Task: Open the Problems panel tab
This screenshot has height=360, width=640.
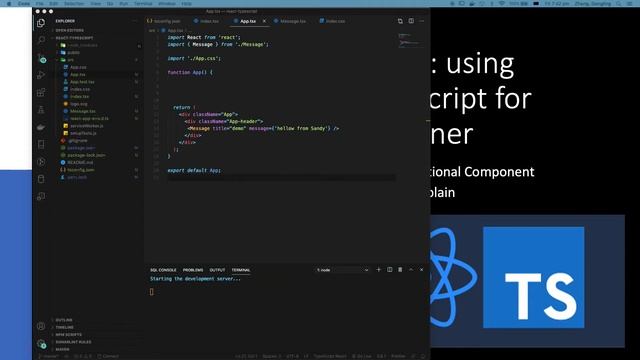Action: [193, 270]
